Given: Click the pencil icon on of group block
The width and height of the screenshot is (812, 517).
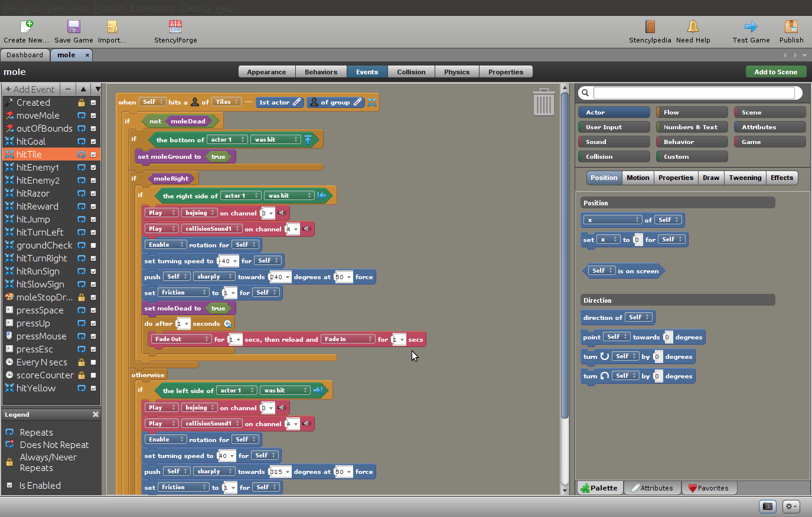Looking at the screenshot, I should coord(357,102).
